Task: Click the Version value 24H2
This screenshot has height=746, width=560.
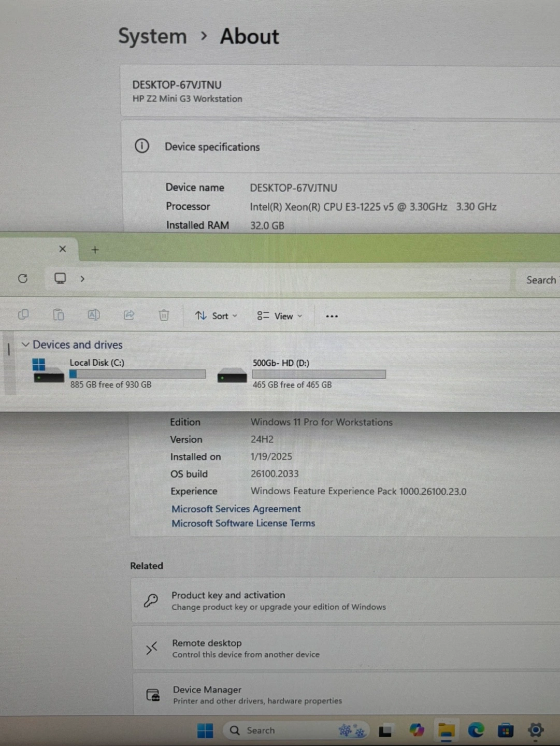Action: pyautogui.click(x=262, y=439)
